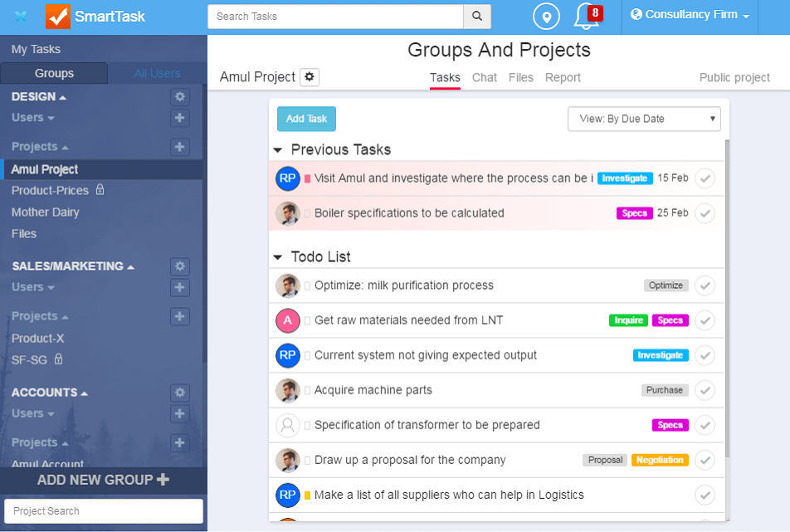This screenshot has width=790, height=532.
Task: Complete Specification of transformer task
Action: click(x=705, y=425)
